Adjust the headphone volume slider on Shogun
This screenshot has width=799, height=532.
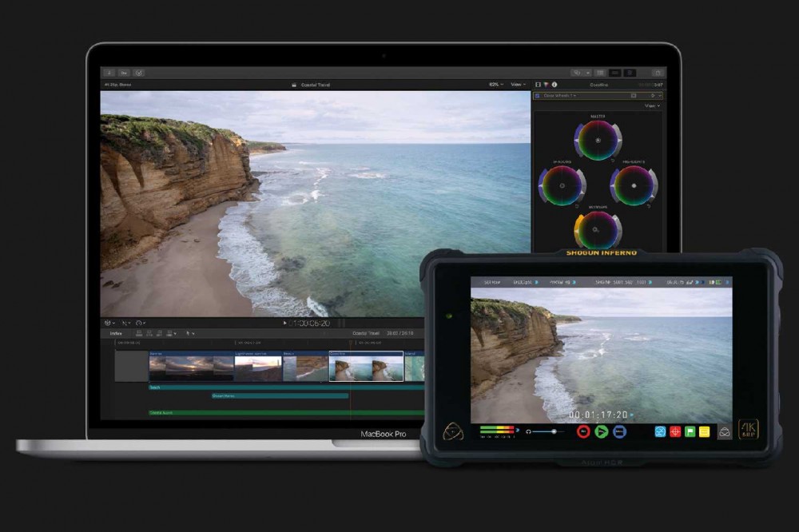point(553,431)
